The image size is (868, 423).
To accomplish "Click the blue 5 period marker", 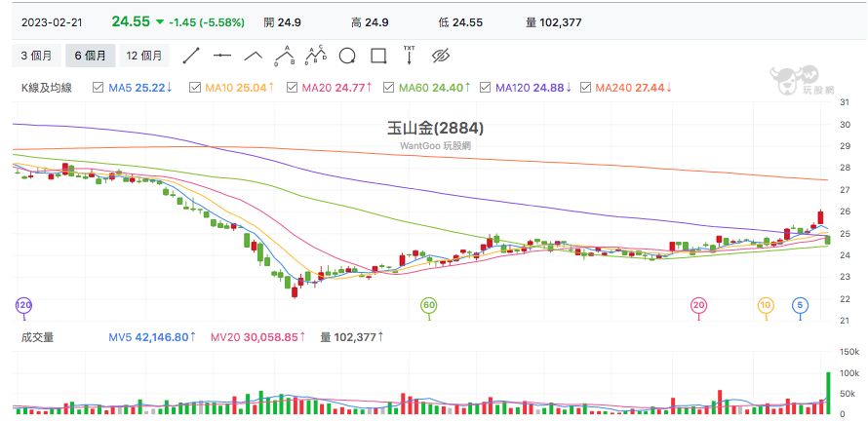I will coord(800,305).
